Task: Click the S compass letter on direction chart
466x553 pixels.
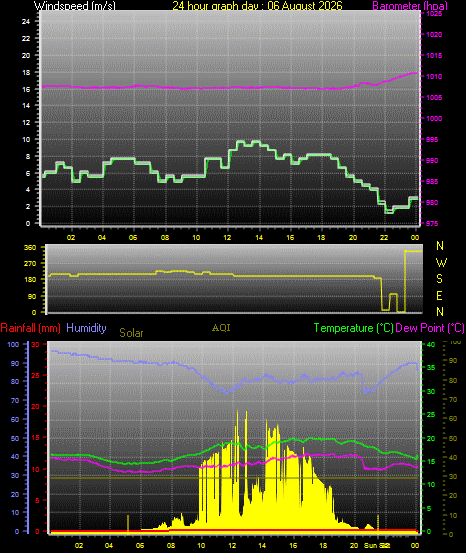Action: [x=439, y=279]
